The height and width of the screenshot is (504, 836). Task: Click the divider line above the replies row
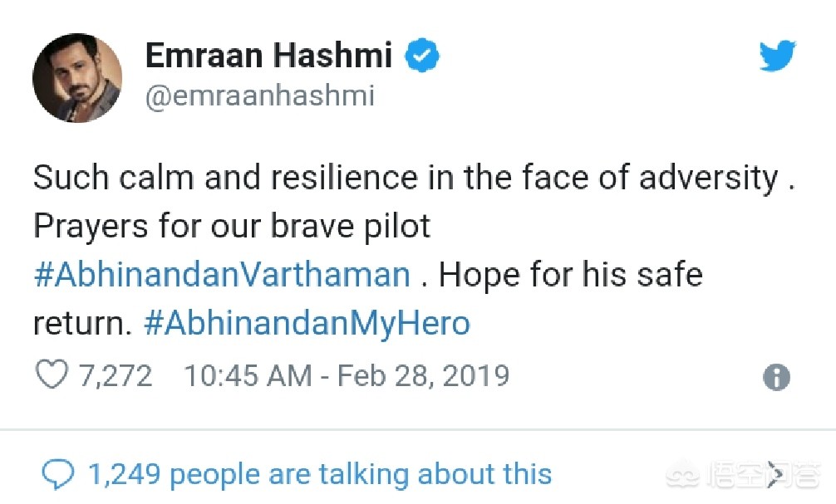418,429
